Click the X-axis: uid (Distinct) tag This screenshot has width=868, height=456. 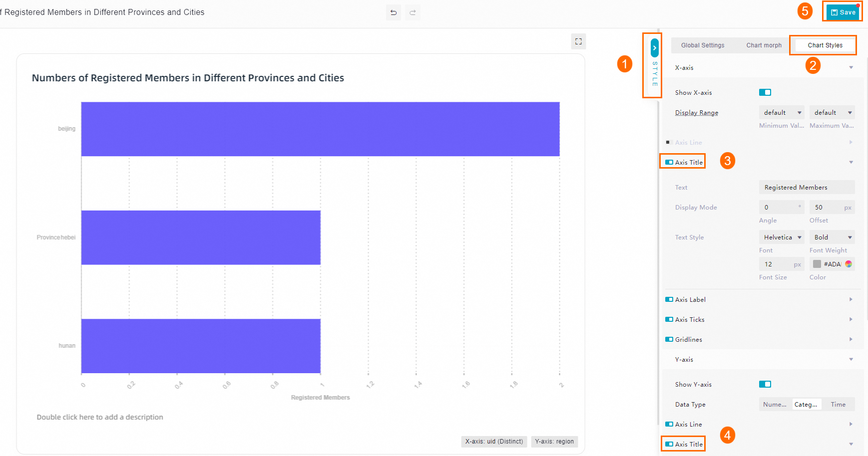tap(494, 442)
